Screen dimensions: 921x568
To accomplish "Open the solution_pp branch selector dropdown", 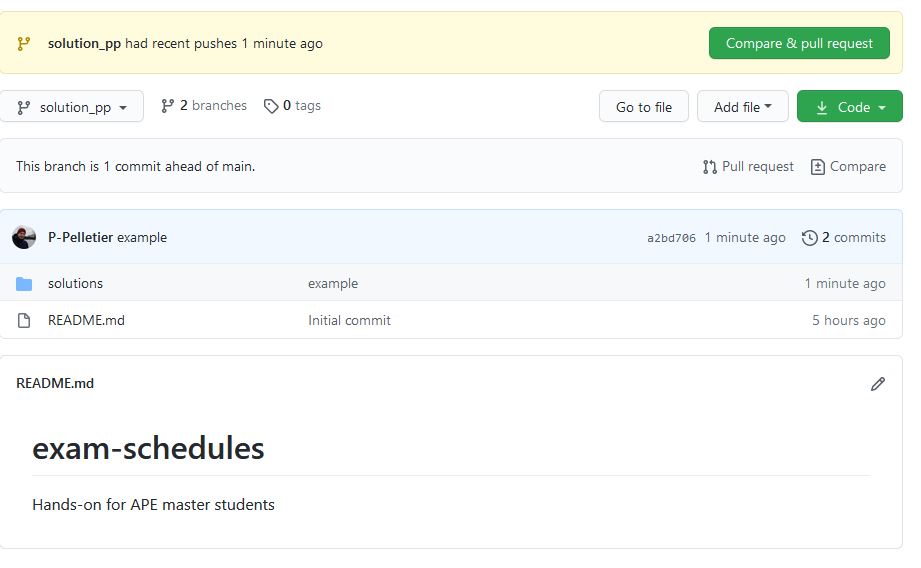I will click(x=72, y=107).
